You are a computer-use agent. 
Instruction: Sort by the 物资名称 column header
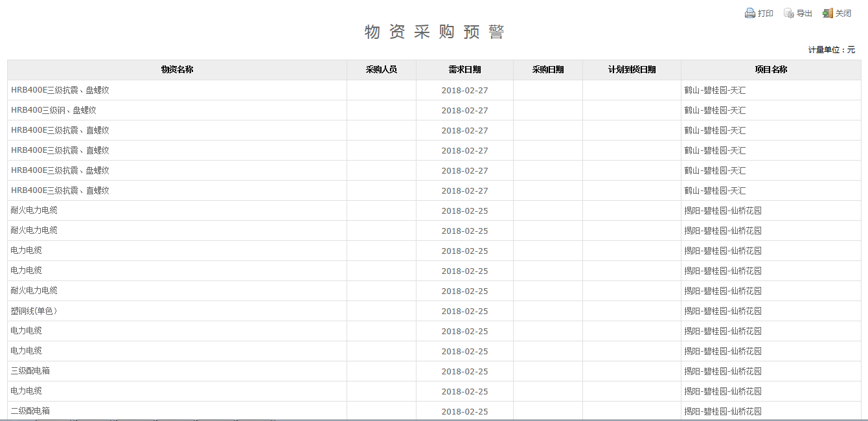point(177,70)
